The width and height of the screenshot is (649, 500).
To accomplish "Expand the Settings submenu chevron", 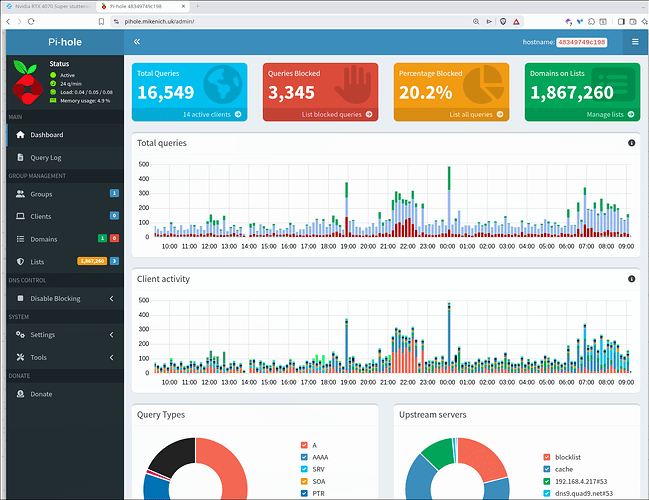I will click(x=111, y=334).
